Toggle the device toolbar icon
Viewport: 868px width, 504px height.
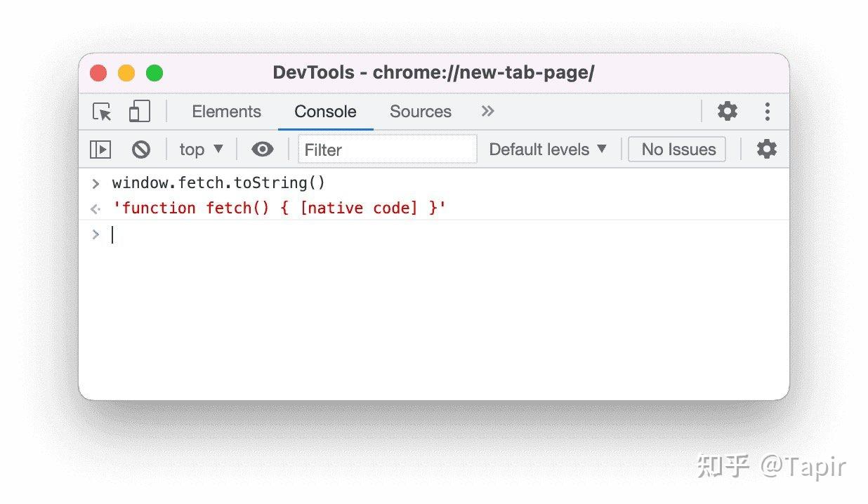coord(140,112)
